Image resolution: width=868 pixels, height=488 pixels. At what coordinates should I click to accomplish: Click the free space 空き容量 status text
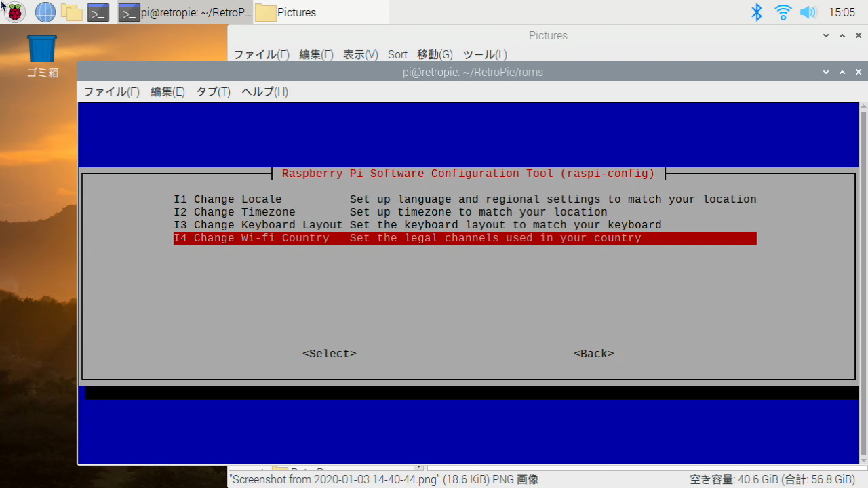click(x=772, y=480)
